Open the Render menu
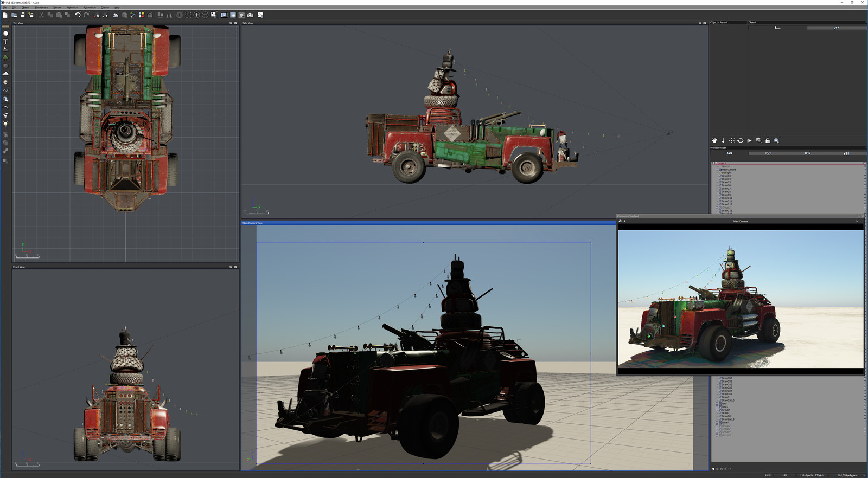 pyautogui.click(x=57, y=8)
